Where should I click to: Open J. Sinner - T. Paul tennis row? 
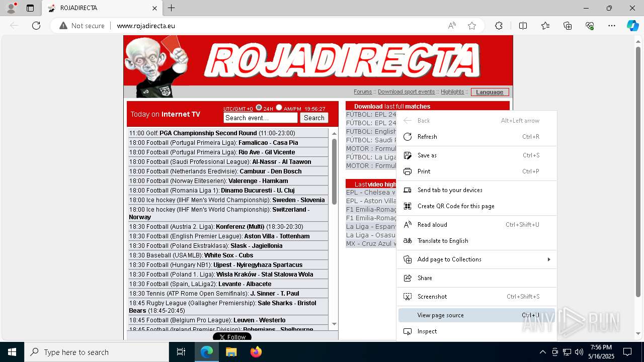[228, 294]
